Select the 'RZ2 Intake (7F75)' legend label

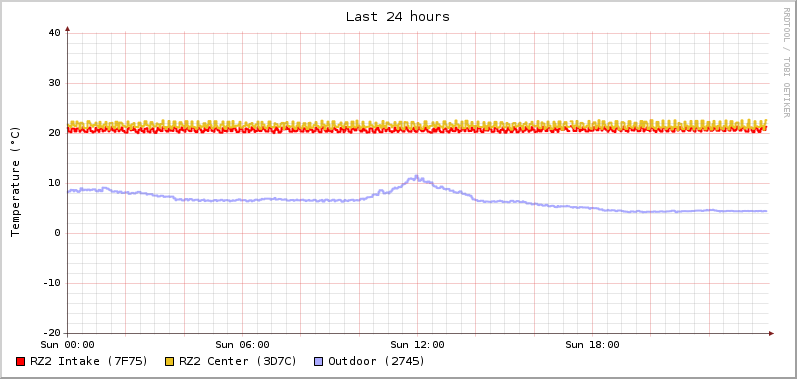click(x=89, y=361)
